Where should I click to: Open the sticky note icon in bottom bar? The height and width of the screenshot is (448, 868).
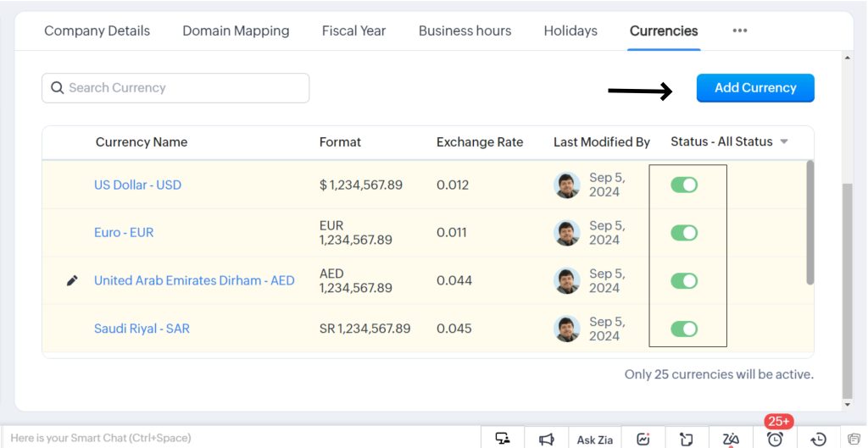pos(687,440)
